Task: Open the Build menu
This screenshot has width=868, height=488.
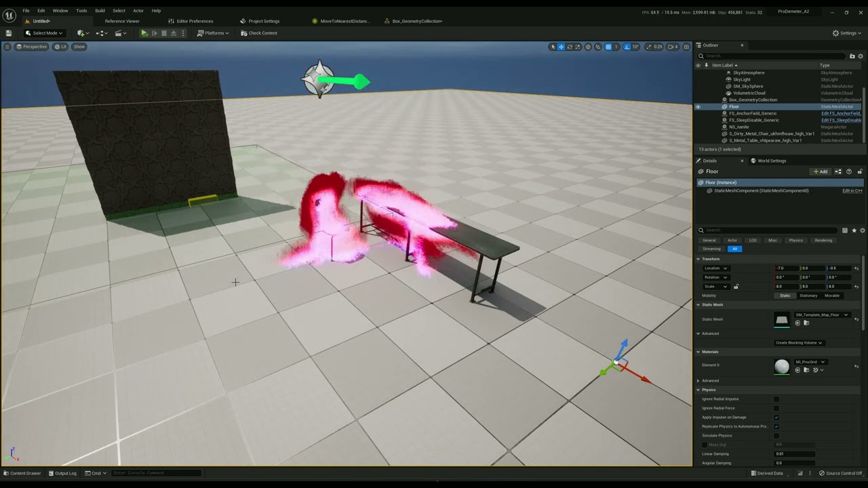Action: coord(100,11)
